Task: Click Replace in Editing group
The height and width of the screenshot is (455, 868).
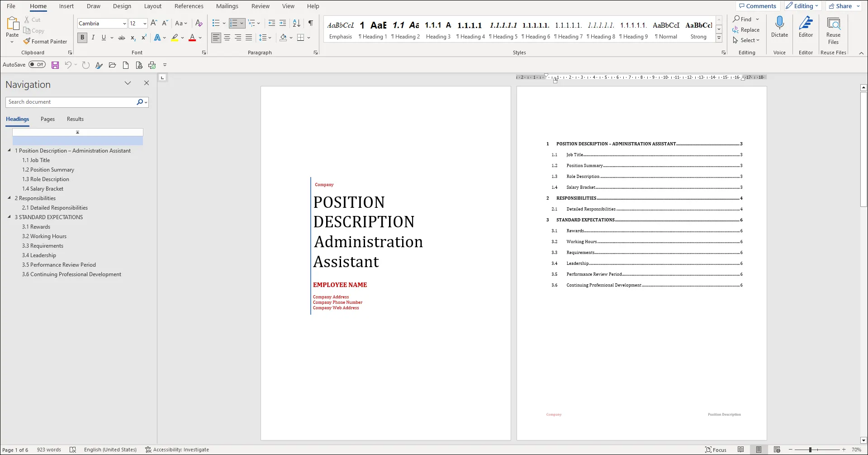Action: click(746, 30)
